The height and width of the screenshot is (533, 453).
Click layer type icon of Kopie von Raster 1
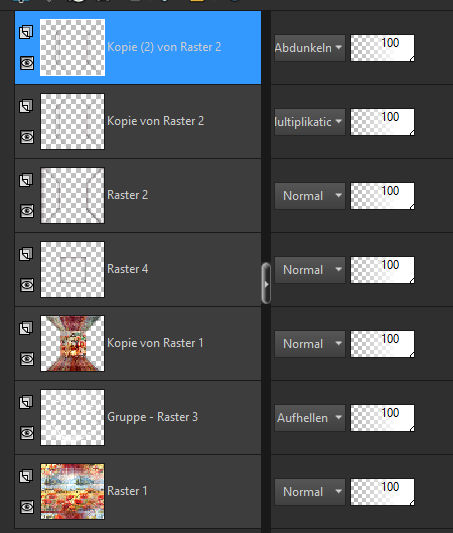(x=26, y=328)
